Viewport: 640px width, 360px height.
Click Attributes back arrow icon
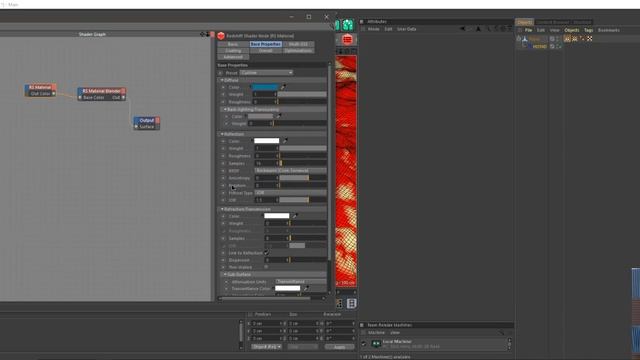462,29
